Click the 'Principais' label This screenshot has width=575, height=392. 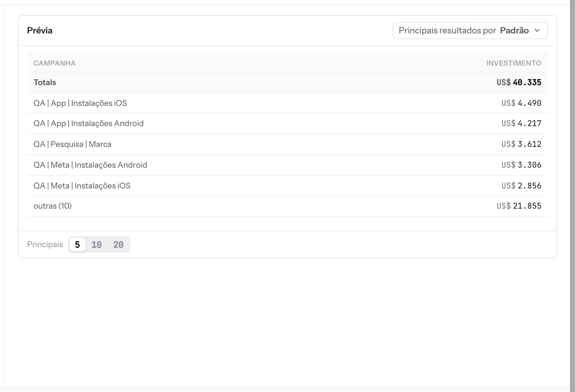[x=45, y=244]
